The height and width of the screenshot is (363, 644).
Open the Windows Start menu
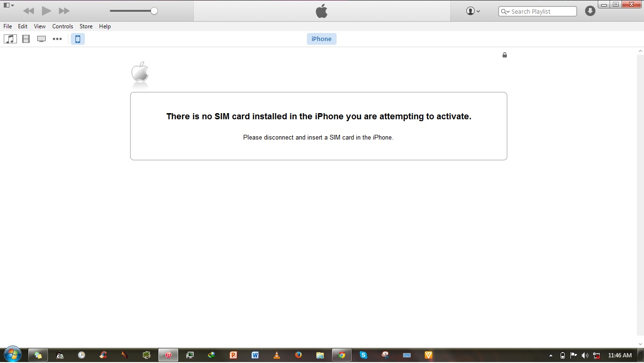click(12, 355)
